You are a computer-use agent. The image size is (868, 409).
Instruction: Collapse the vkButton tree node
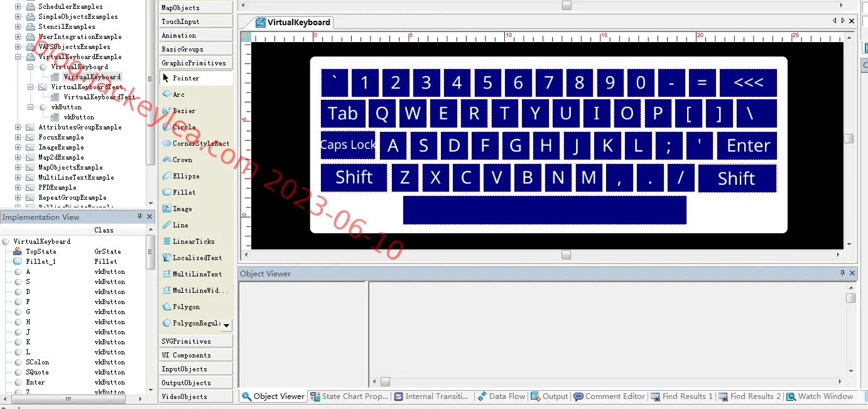pyautogui.click(x=31, y=107)
